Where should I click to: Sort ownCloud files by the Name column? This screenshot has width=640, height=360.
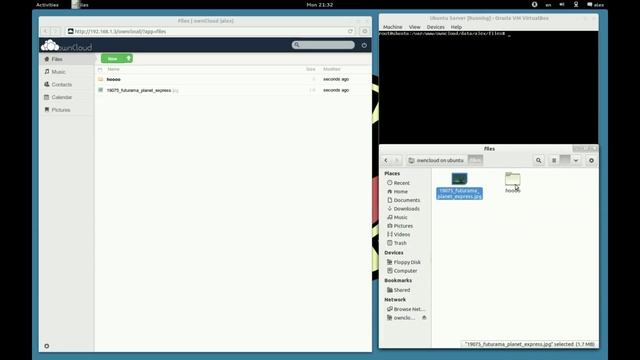tap(113, 69)
